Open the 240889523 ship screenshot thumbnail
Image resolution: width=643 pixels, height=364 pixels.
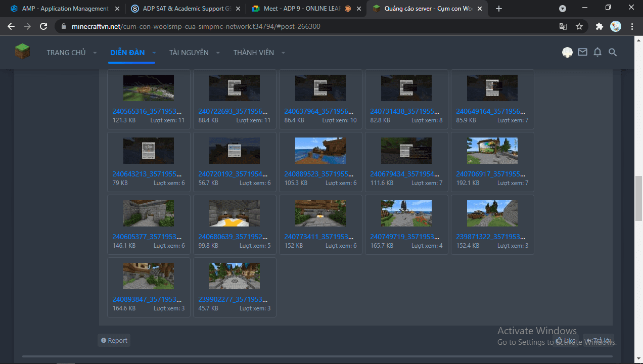pyautogui.click(x=320, y=151)
